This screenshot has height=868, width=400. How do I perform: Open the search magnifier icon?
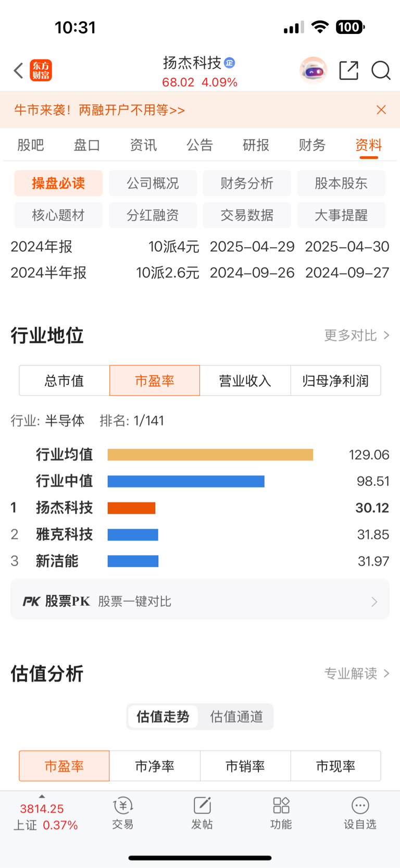381,70
